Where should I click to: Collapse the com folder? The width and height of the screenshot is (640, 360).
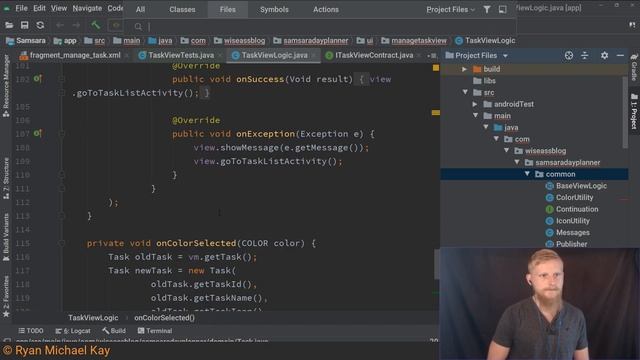click(496, 139)
